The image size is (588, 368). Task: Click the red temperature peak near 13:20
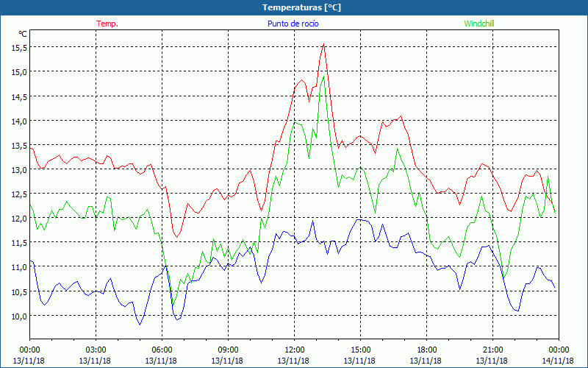323,44
